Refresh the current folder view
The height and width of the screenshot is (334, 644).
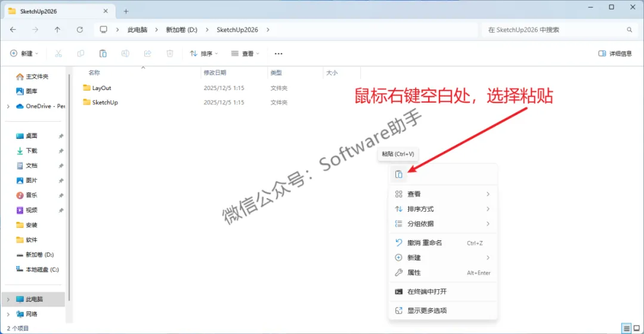80,30
